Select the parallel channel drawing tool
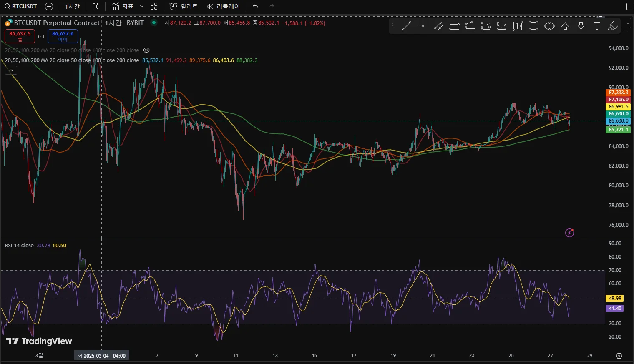 [438, 26]
